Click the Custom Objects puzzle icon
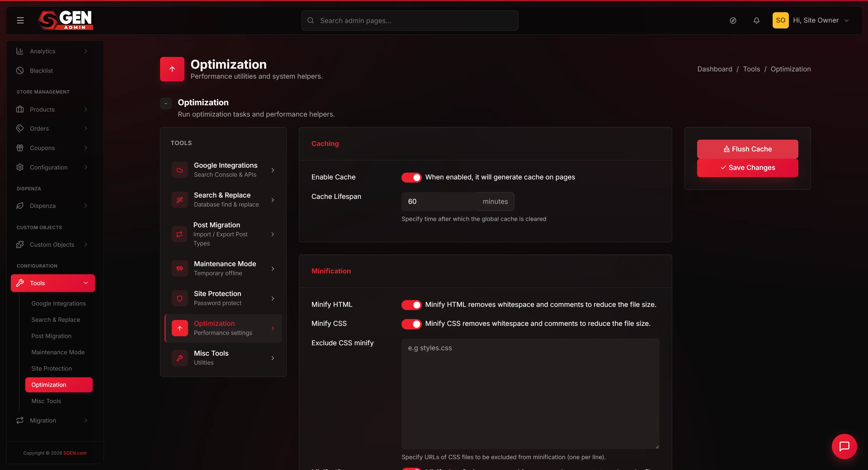Screen dimensions: 868x470 (20, 244)
